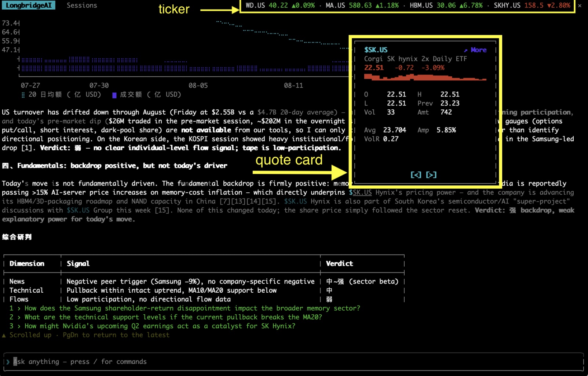The height and width of the screenshot is (376, 588).
Task: Click the 'Technical' row in the table
Action: click(x=204, y=290)
